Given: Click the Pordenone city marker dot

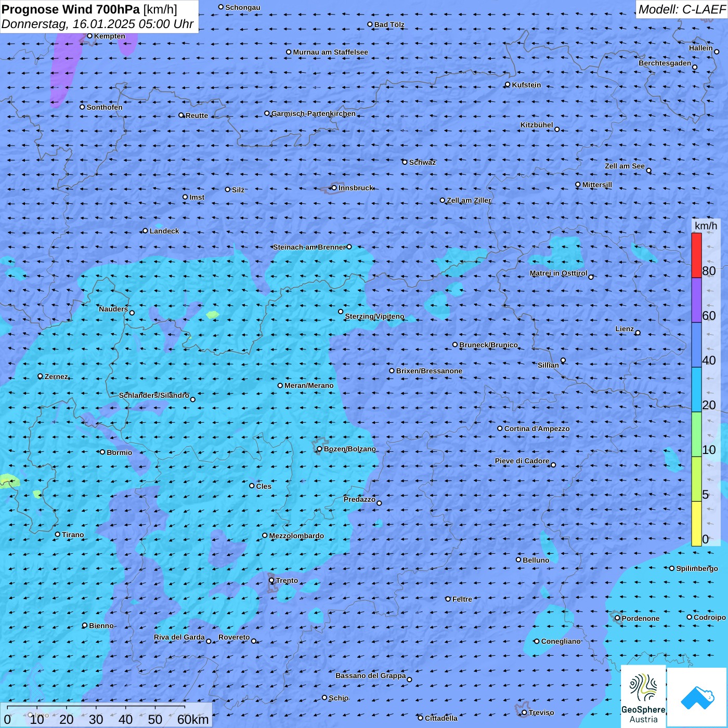Looking at the screenshot, I should coord(617,618).
